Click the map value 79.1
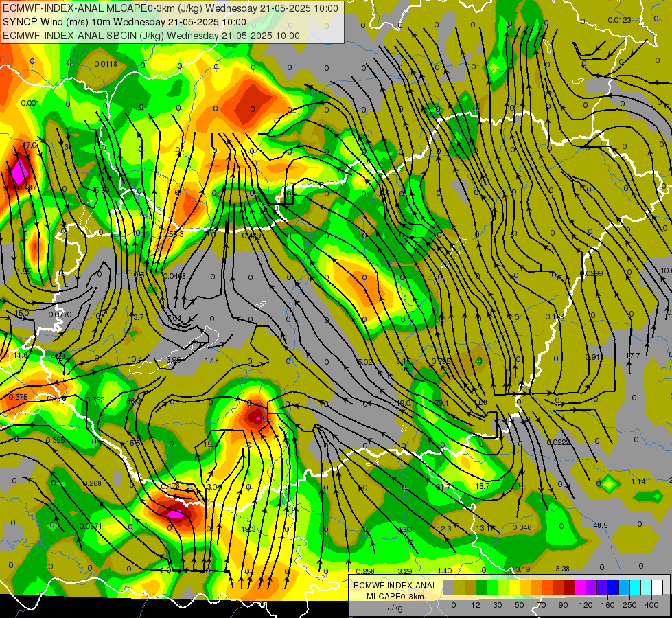Image resolution: width=672 pixels, height=618 pixels. point(441,403)
